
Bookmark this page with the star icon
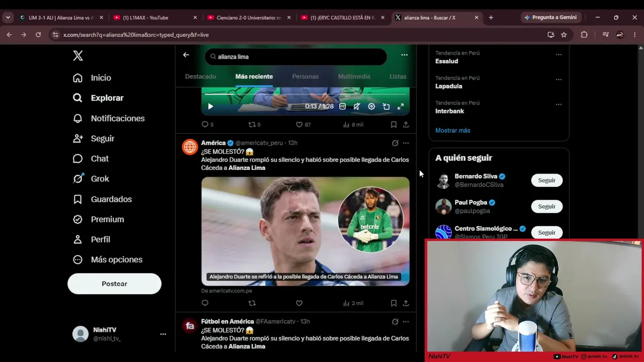point(564,35)
